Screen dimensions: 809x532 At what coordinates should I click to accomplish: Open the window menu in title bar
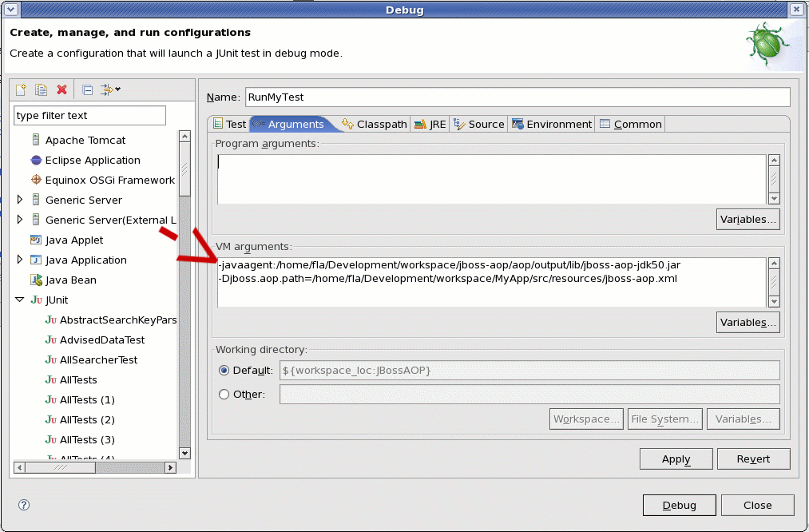[11, 10]
